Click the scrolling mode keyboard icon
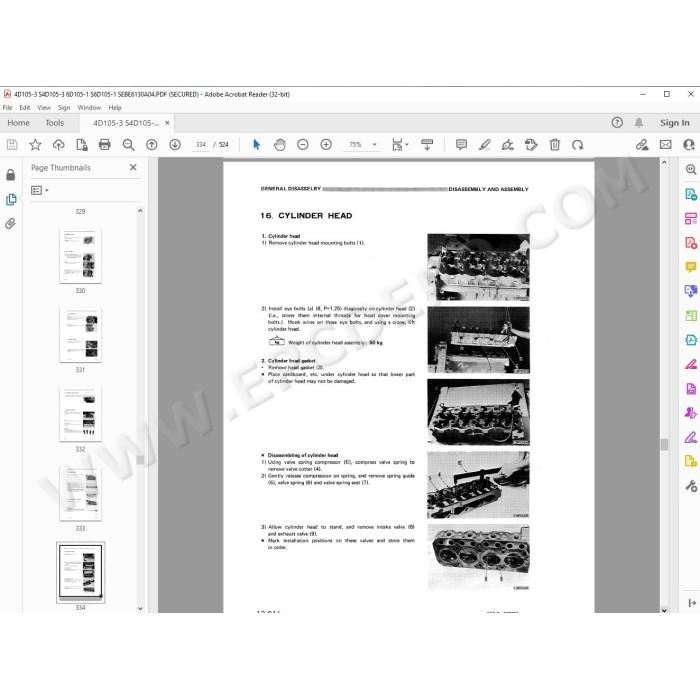 click(x=427, y=145)
